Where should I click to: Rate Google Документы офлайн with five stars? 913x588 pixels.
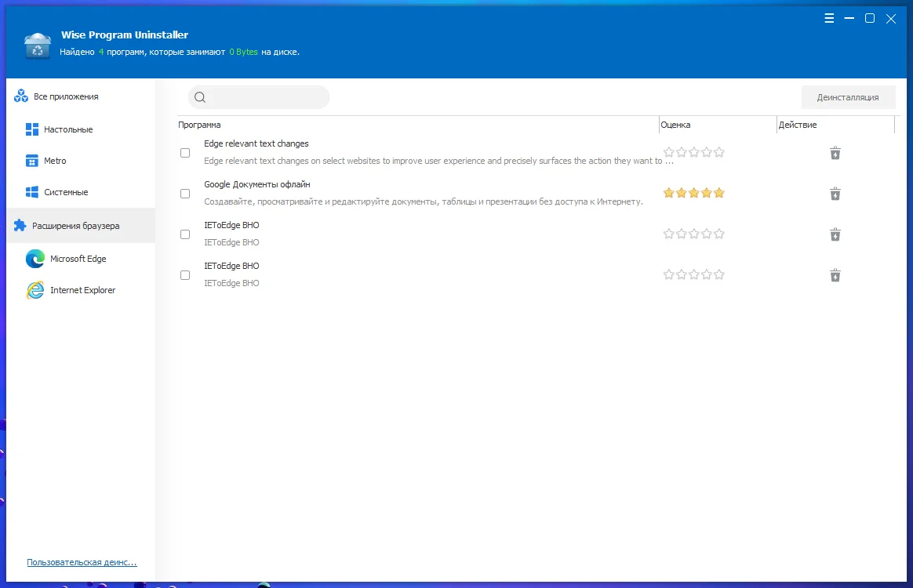[x=719, y=193]
